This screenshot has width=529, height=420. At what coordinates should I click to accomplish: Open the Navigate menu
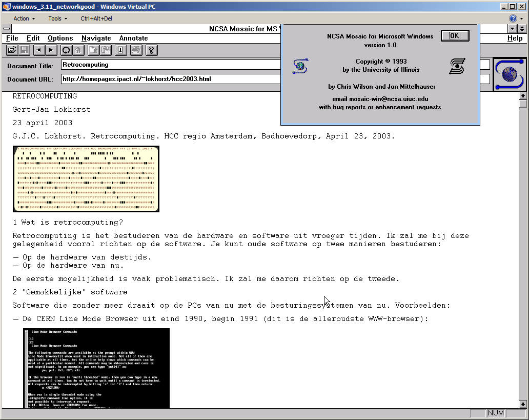(x=96, y=38)
